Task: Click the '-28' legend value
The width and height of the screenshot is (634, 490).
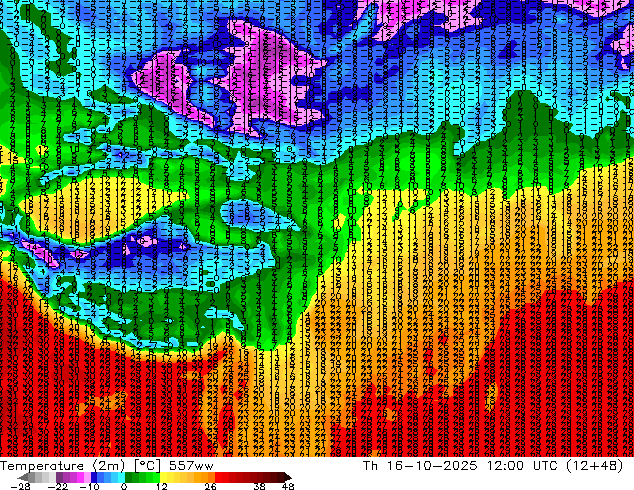Action: point(20,486)
